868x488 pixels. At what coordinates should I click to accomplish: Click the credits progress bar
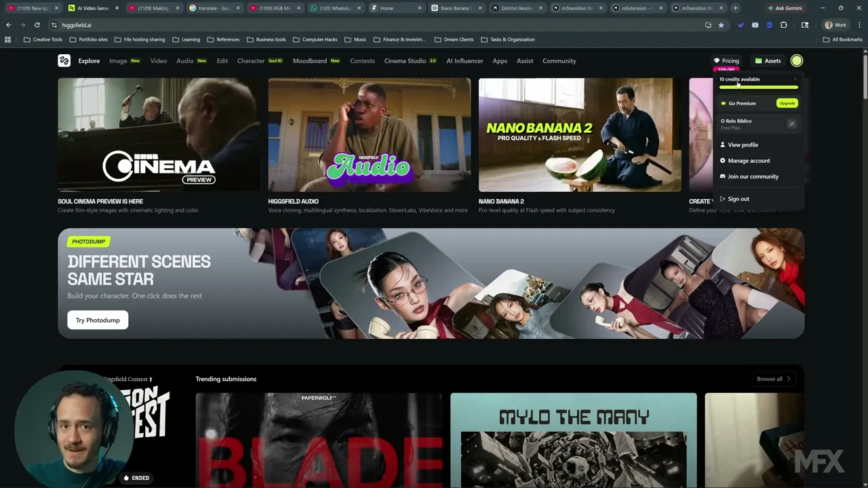[x=758, y=87]
